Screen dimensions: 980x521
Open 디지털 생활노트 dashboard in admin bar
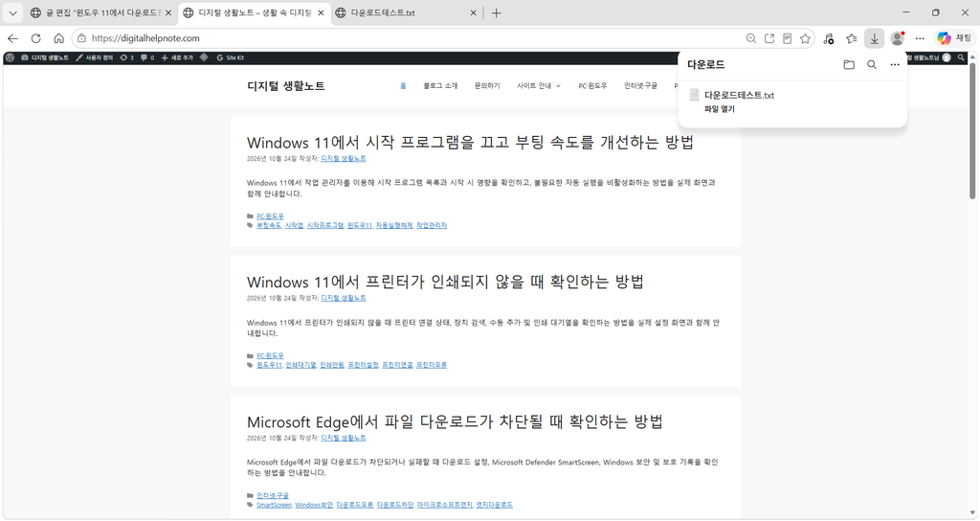pyautogui.click(x=44, y=57)
